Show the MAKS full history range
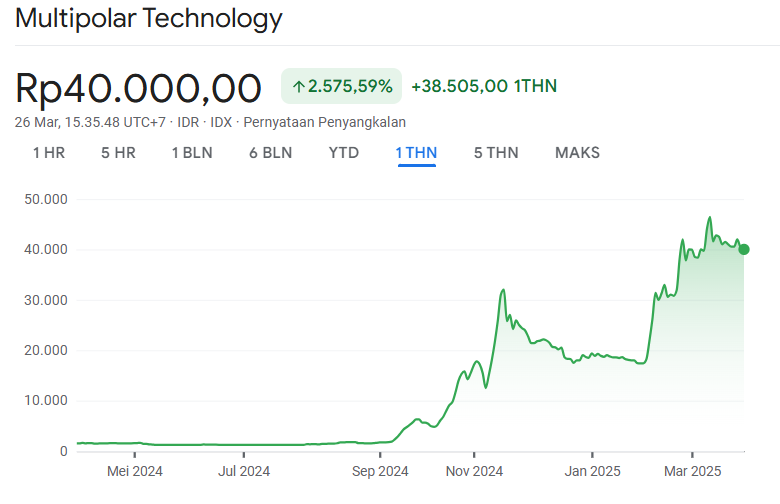 tap(577, 153)
